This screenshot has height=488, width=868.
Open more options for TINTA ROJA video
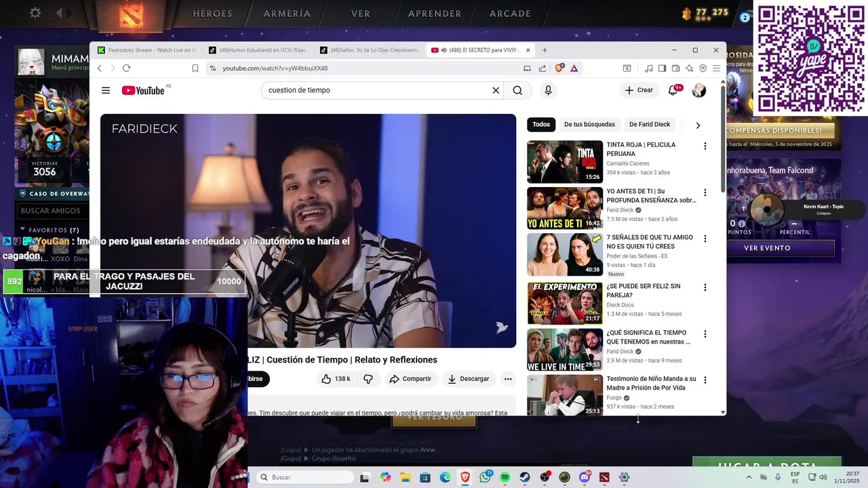pyautogui.click(x=705, y=146)
